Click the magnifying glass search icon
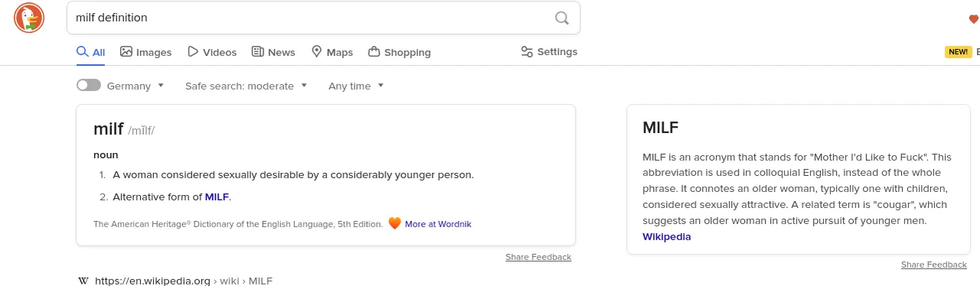This screenshot has height=286, width=980. point(562,18)
